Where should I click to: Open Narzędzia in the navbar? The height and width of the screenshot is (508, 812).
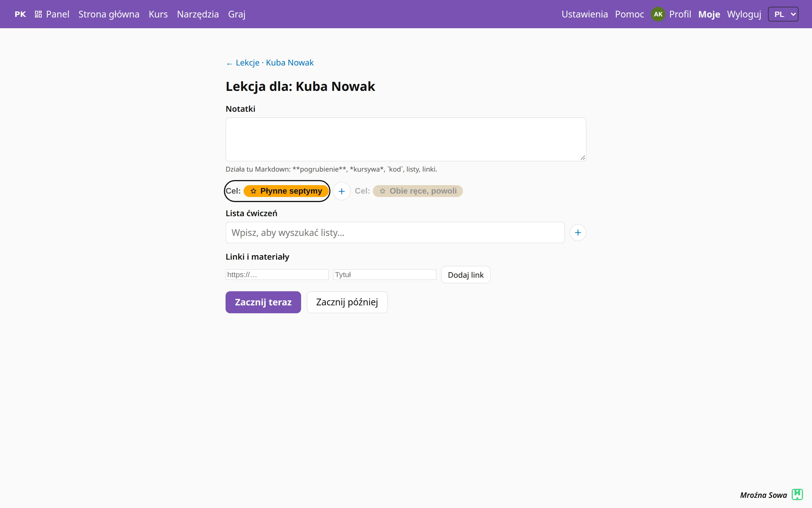pyautogui.click(x=198, y=14)
